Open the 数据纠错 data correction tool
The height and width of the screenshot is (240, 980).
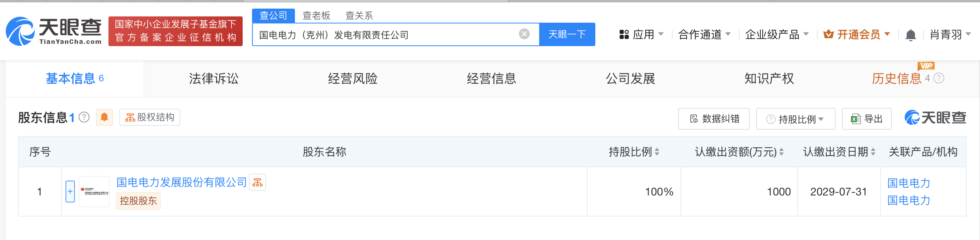pyautogui.click(x=713, y=119)
